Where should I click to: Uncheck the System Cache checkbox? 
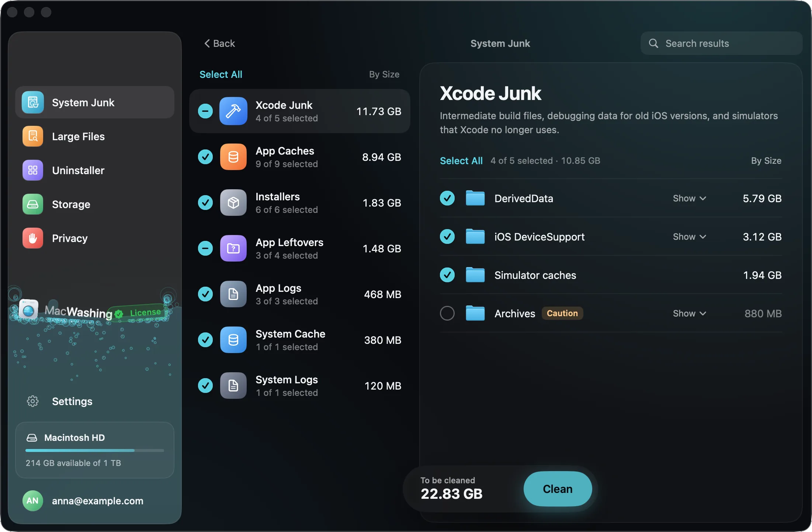coord(205,340)
